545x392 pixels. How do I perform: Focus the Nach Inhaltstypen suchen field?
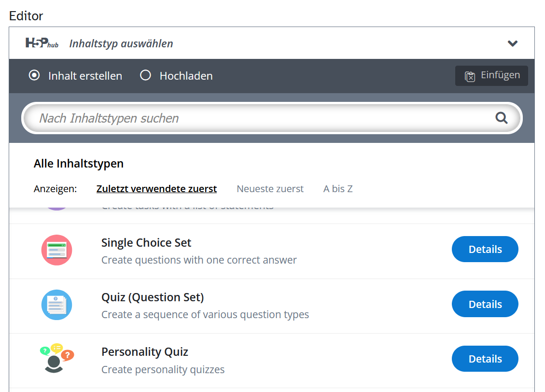pos(261,118)
